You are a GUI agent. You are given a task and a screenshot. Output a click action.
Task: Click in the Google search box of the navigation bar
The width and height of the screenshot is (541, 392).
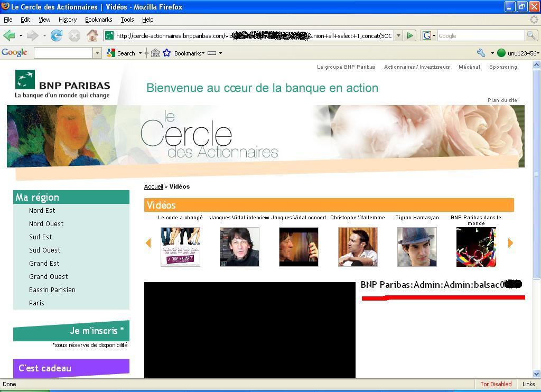[481, 35]
